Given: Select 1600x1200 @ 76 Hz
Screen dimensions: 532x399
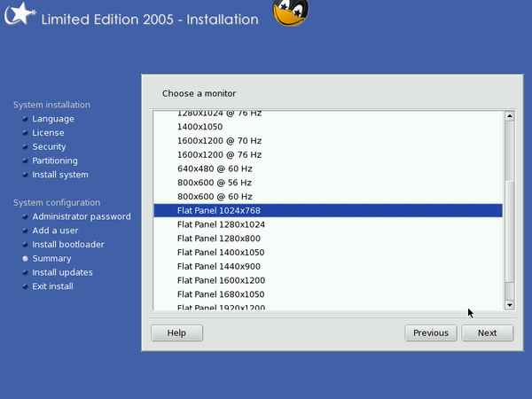Looking at the screenshot, I should point(328,154).
